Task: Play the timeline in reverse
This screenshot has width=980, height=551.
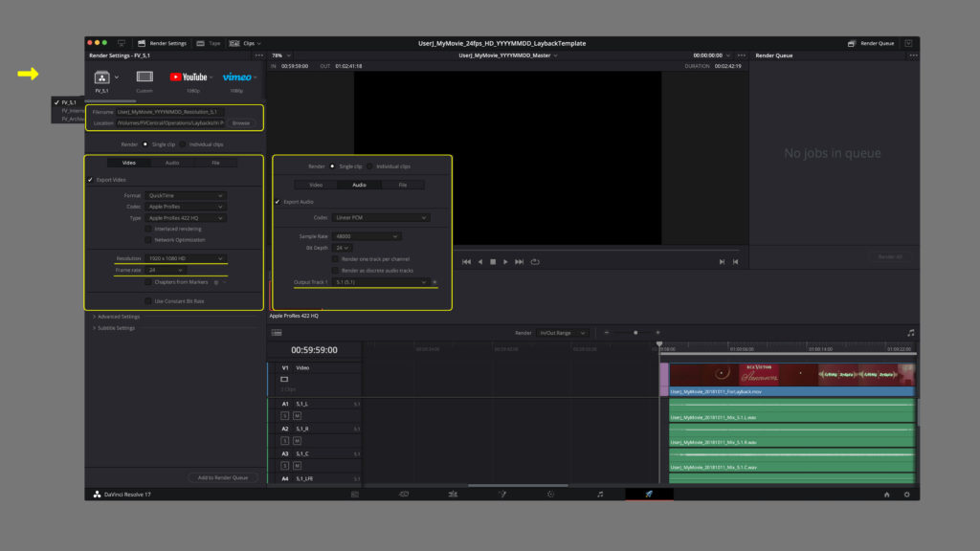Action: pos(480,262)
